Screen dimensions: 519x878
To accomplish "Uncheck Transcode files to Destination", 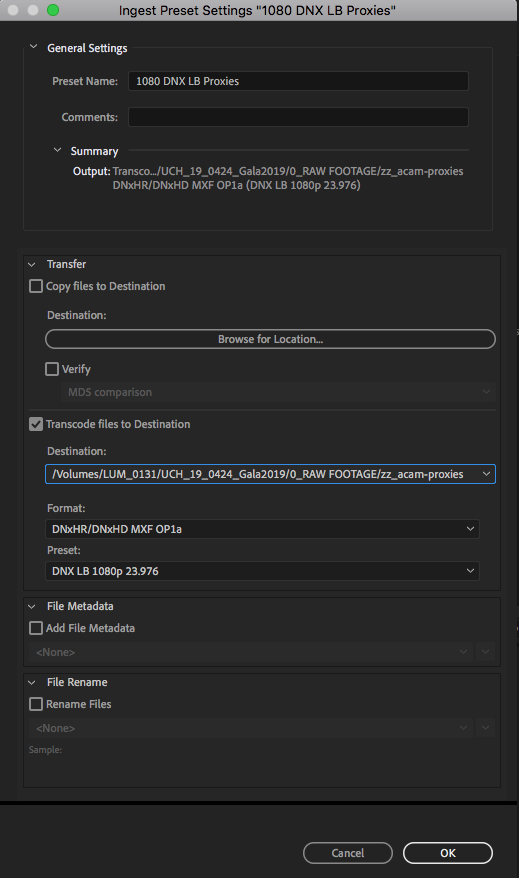I will pyautogui.click(x=36, y=424).
